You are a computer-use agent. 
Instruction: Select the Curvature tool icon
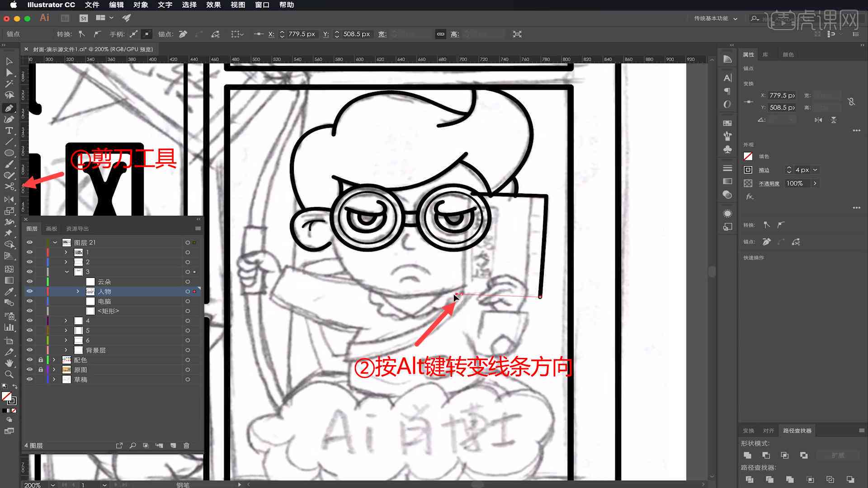8,118
